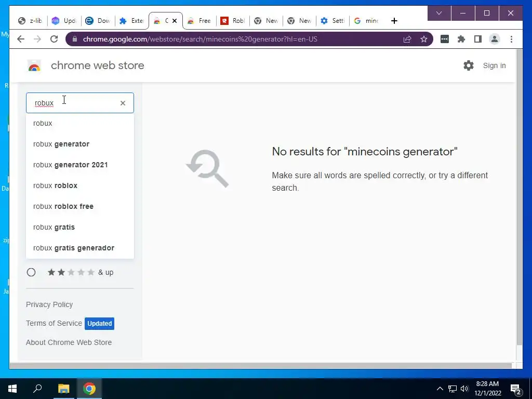Go back to the previous page
The height and width of the screenshot is (399, 532).
(x=21, y=39)
